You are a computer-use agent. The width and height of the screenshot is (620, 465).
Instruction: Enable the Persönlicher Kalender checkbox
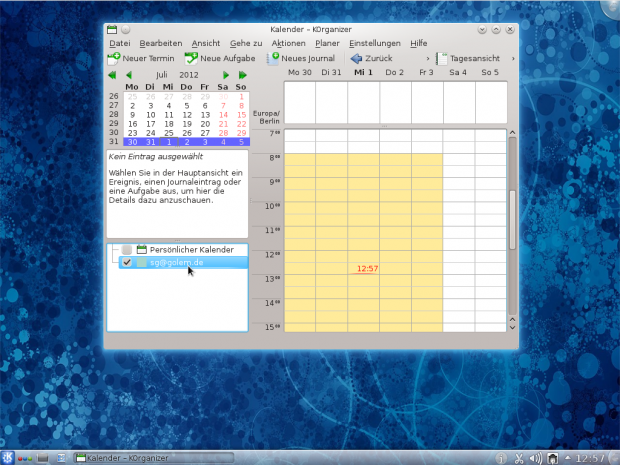127,250
